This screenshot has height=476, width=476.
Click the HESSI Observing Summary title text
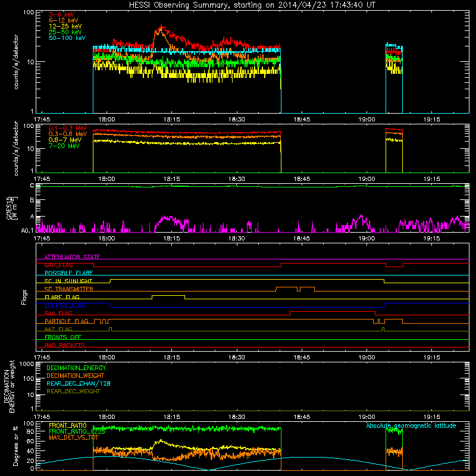pyautogui.click(x=252, y=5)
